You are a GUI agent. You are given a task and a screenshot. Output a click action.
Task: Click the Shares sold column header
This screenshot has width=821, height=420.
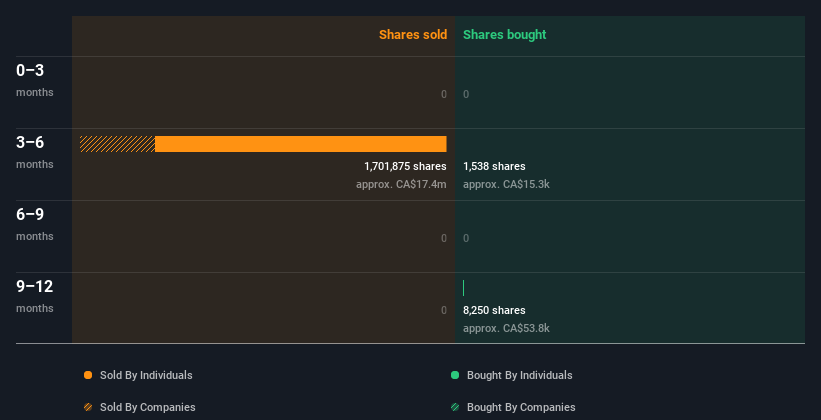pyautogui.click(x=413, y=35)
